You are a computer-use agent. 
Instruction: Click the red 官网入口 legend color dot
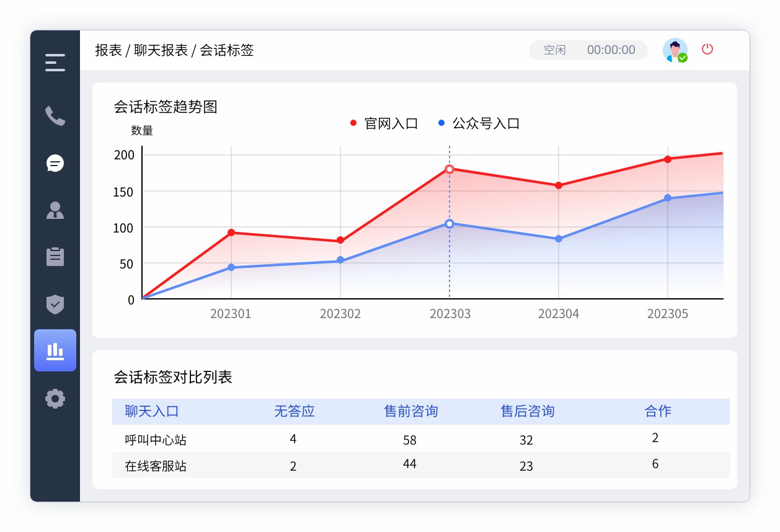click(353, 122)
